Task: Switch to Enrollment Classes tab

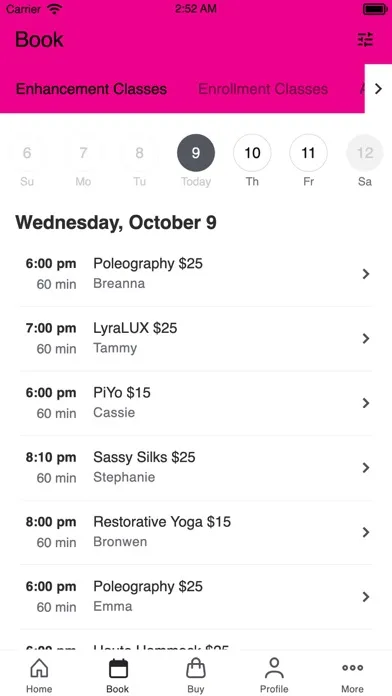Action: tap(263, 89)
